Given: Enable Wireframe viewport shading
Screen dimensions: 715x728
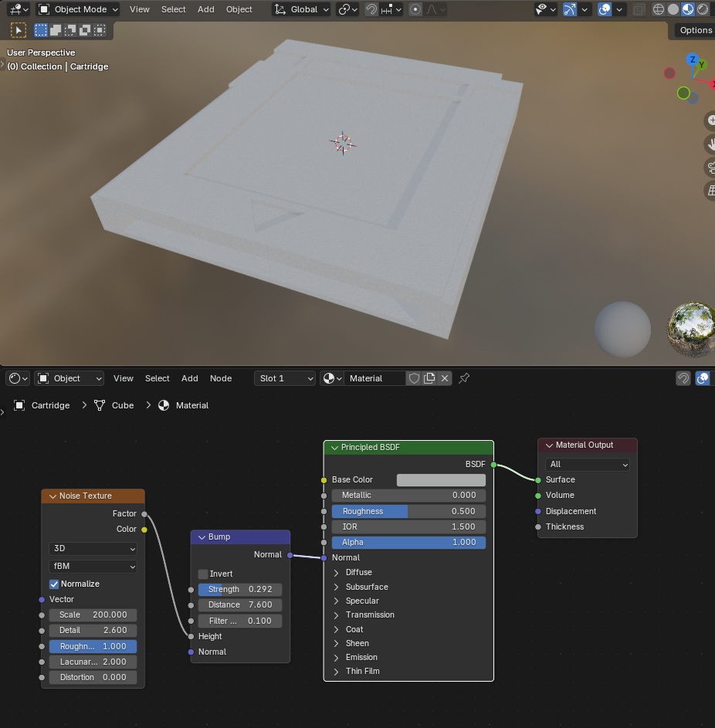Looking at the screenshot, I should click(657, 9).
